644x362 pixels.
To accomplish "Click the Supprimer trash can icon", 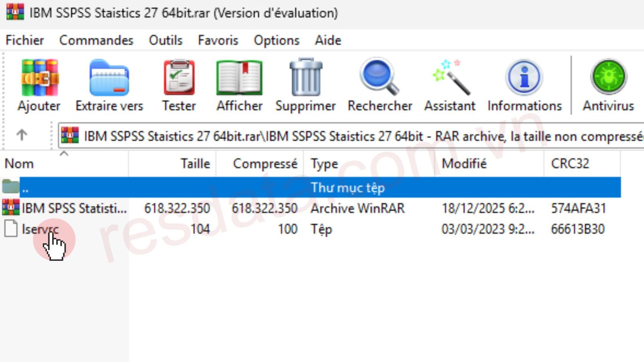I will 305,78.
